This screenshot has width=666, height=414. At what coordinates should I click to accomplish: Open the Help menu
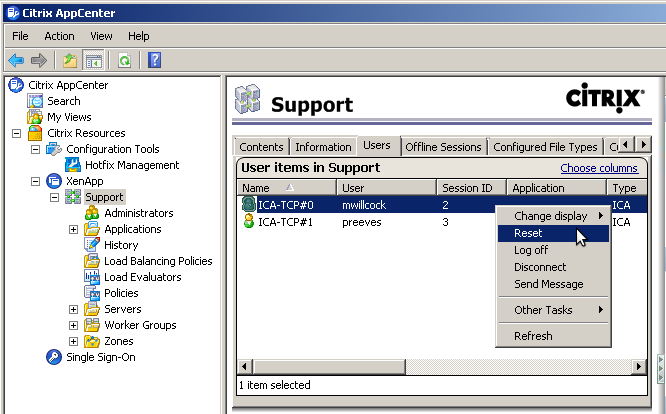[x=138, y=36]
